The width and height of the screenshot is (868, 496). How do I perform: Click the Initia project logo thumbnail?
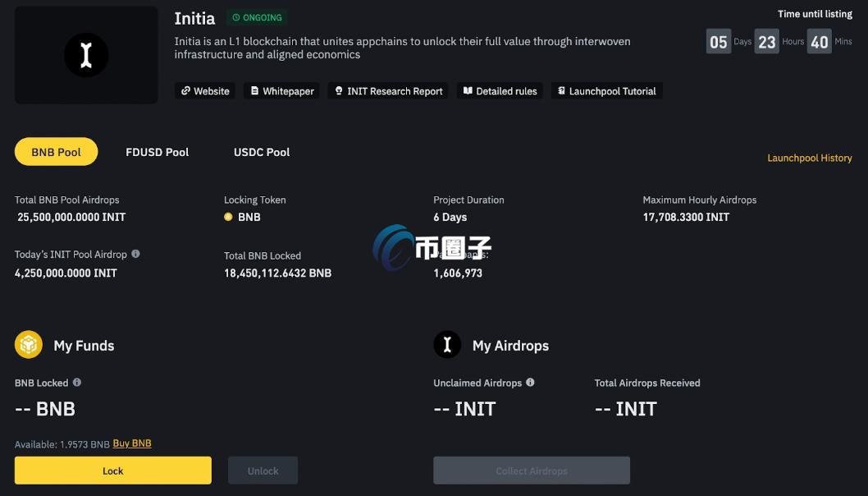[85, 54]
